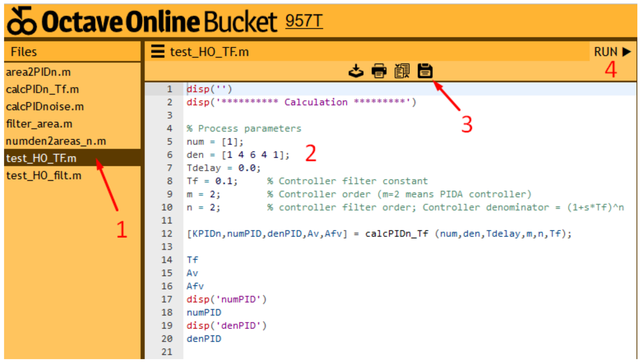Click on the Tf = 0.1 code line
The width and height of the screenshot is (642, 364).
click(x=212, y=181)
